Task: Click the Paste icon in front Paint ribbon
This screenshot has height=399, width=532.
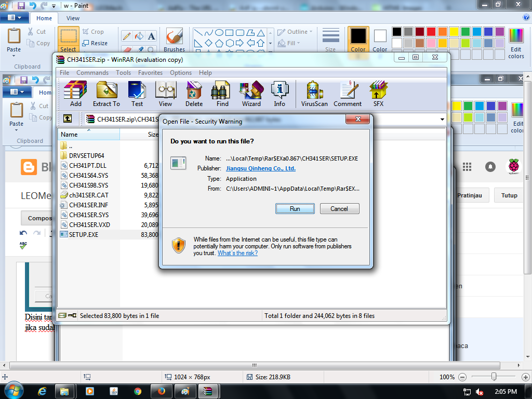Action: tap(14, 36)
